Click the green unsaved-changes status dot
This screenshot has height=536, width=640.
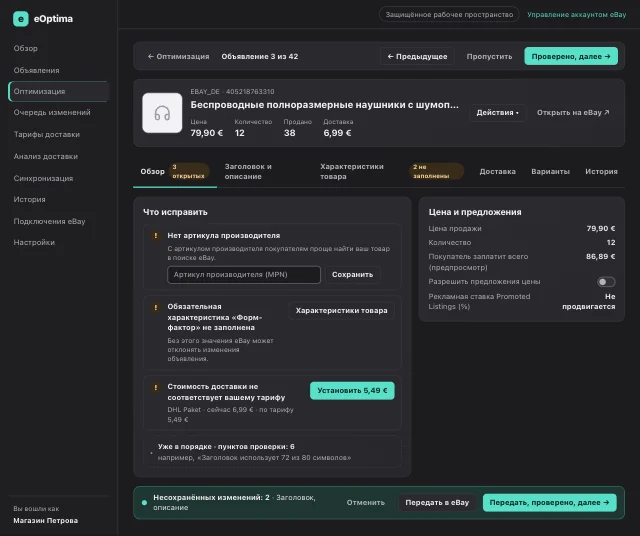(144, 503)
